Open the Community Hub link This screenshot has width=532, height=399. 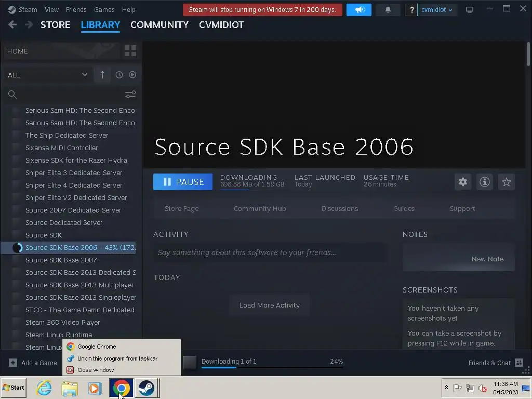tap(260, 209)
